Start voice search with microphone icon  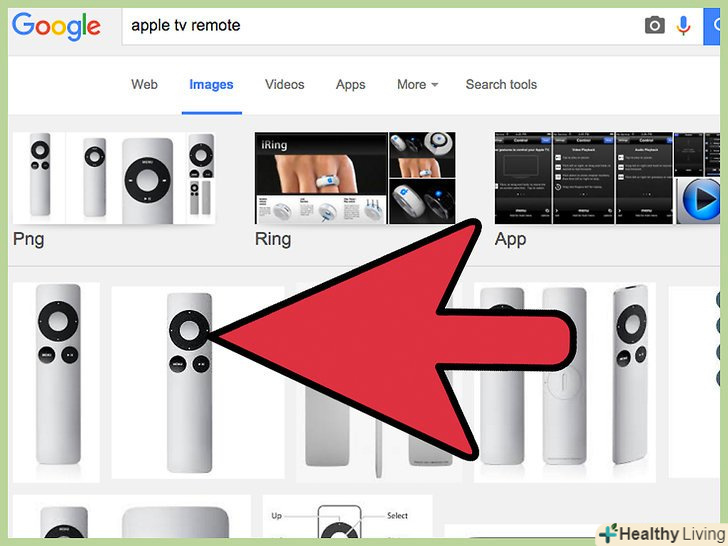(683, 26)
